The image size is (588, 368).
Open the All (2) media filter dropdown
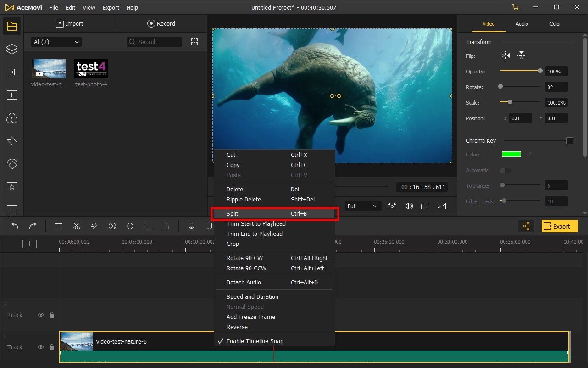coord(55,41)
